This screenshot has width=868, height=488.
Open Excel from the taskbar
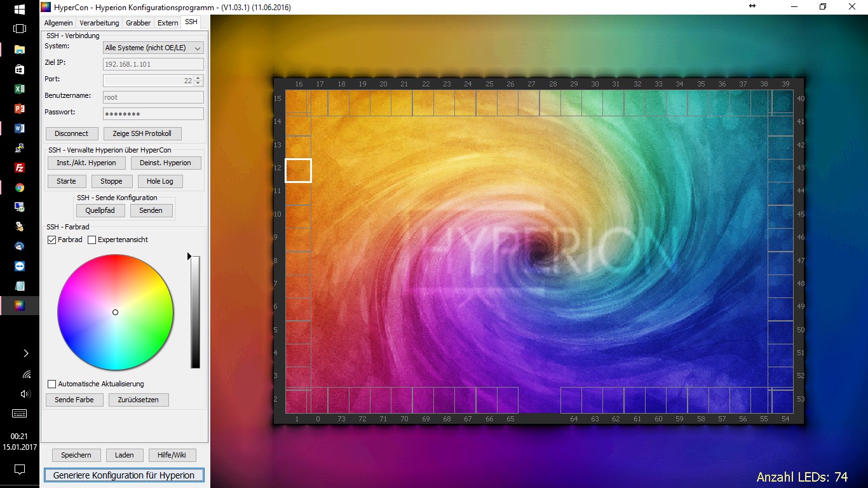point(19,89)
